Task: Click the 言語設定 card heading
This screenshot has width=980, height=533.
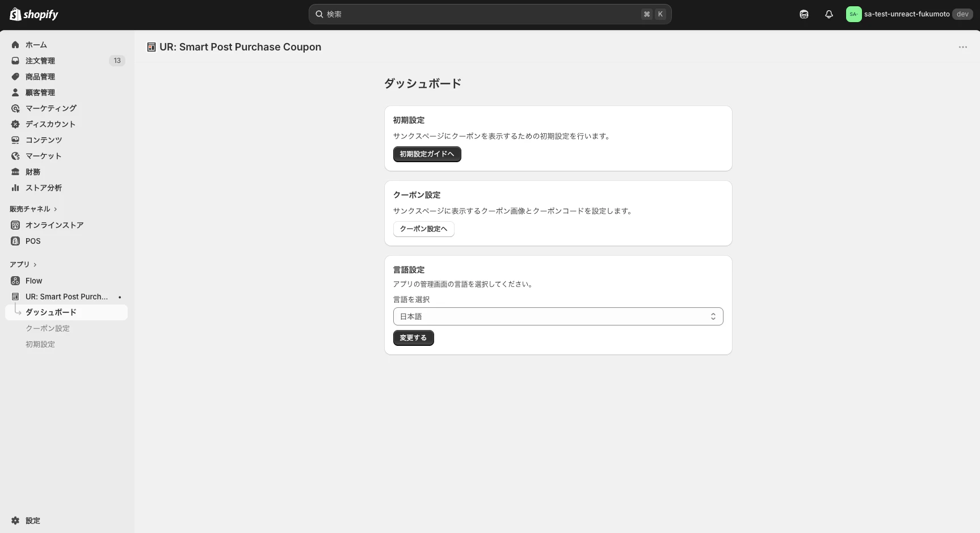Action: [409, 270]
